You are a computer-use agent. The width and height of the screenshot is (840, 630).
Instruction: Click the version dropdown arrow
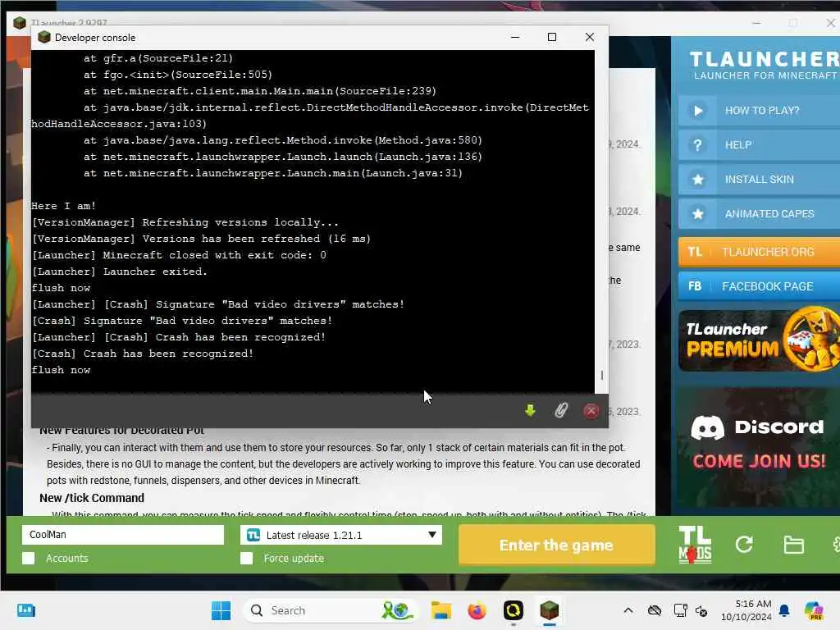pos(431,535)
